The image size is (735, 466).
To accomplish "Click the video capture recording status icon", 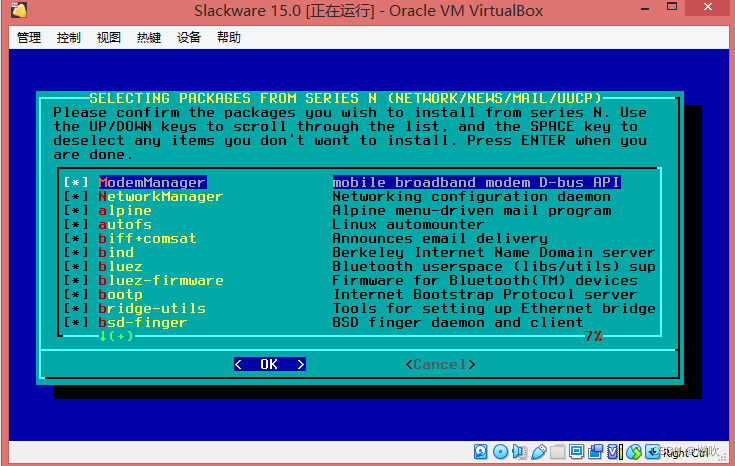I will tap(596, 452).
